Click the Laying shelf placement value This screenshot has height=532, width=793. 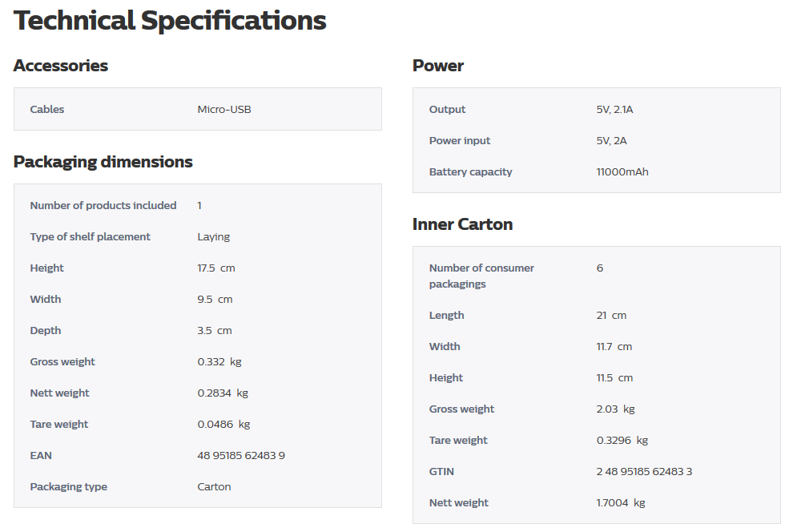(x=213, y=236)
